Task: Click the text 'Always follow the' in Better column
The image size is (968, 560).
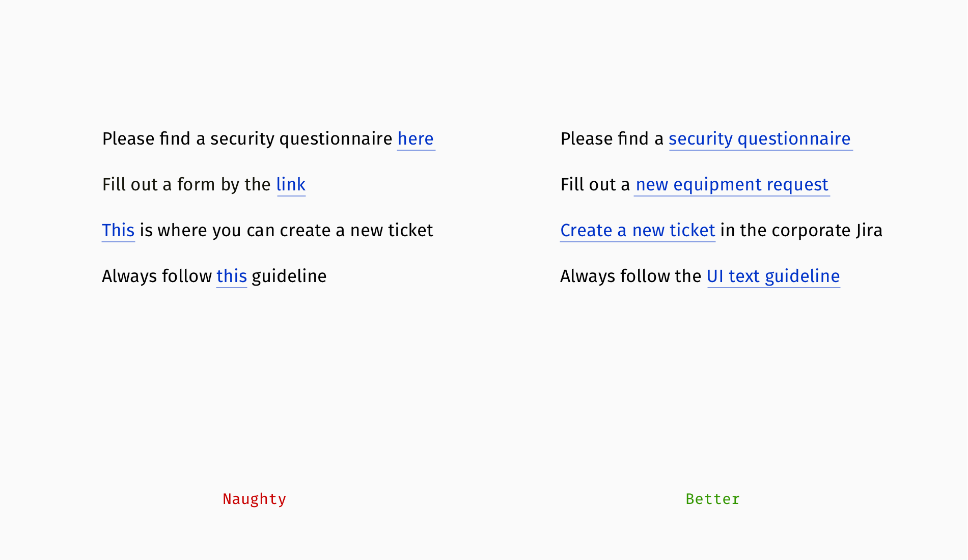Action: point(631,276)
